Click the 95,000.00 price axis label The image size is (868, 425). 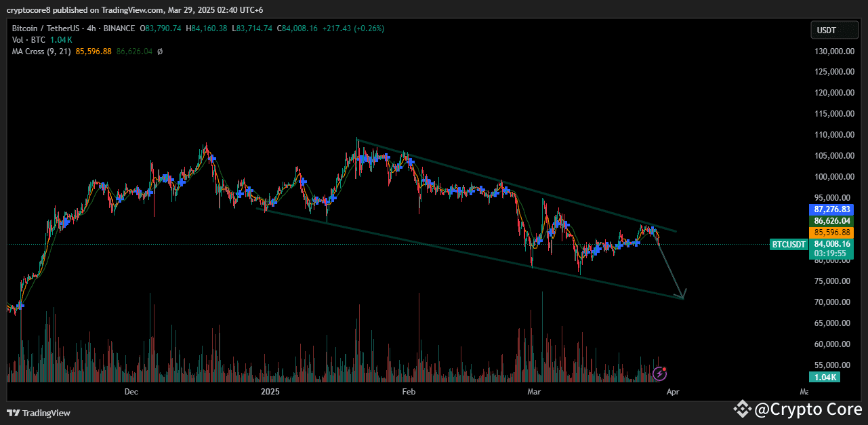[833, 198]
